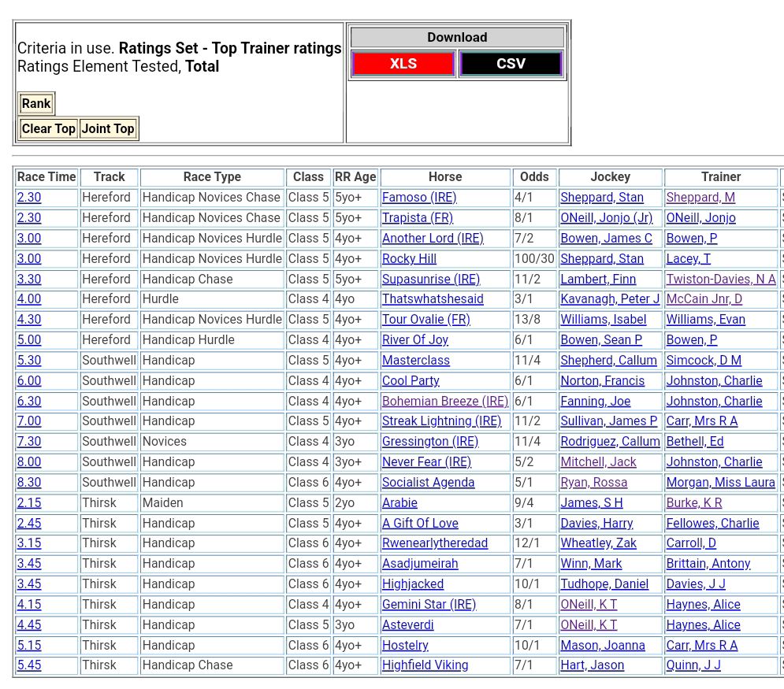Open trainer link Fellowes, Charlie
The image size is (784, 689).
712,524
